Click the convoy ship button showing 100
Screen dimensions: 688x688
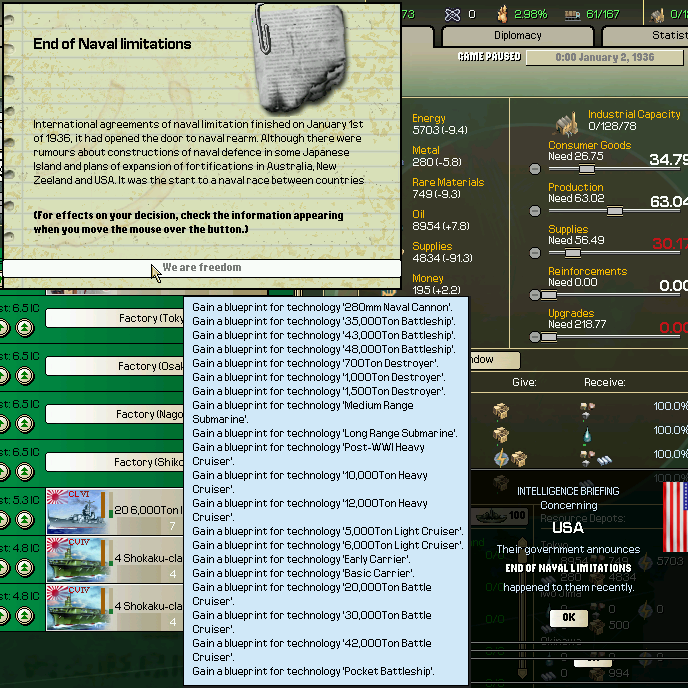(x=500, y=516)
